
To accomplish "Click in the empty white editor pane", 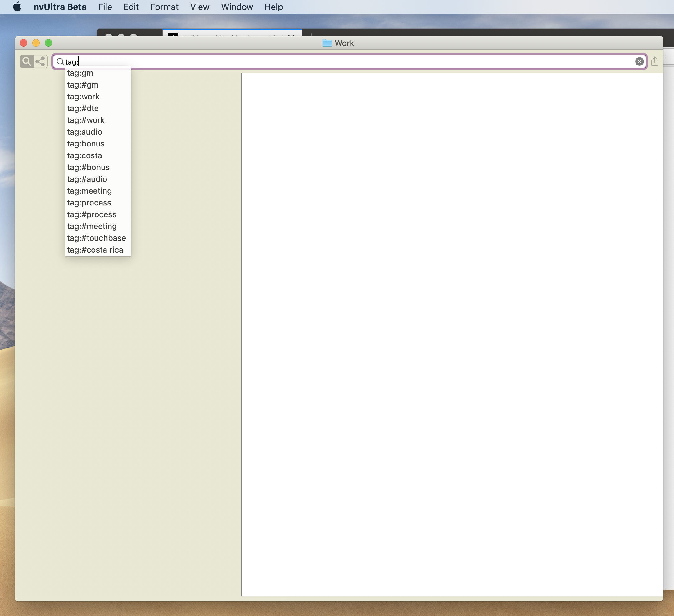I will point(451,334).
